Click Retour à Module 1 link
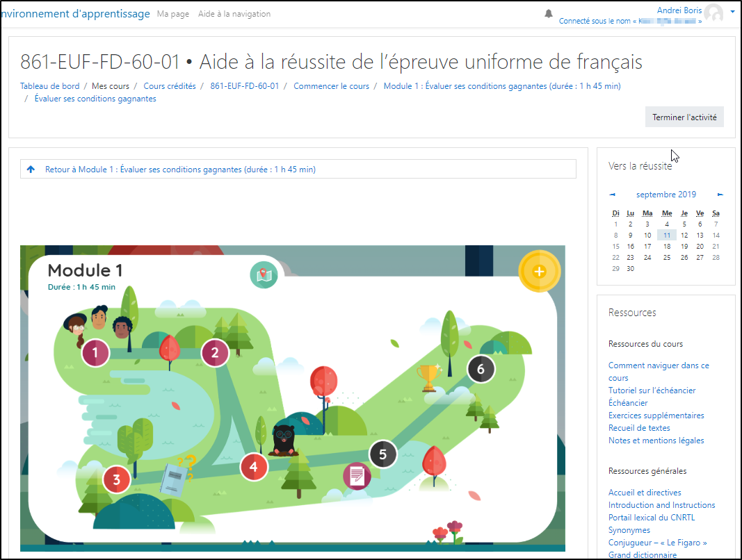The height and width of the screenshot is (560, 742). 180,170
